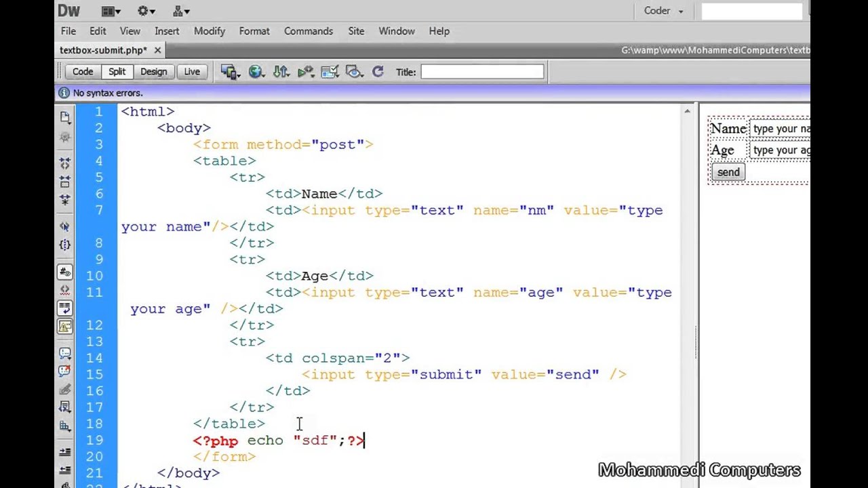
Task: Click the </table> closing tag line
Action: 229,424
